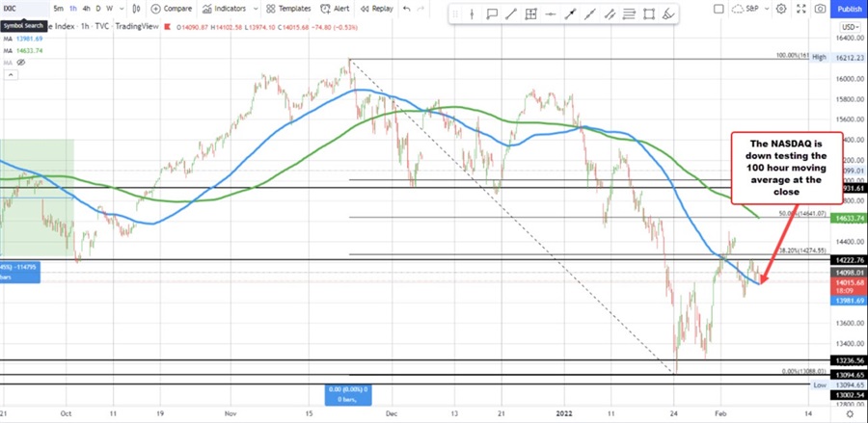Screen dimensions: 868x423
Task: Open the Indicators dialog
Action: coord(223,9)
